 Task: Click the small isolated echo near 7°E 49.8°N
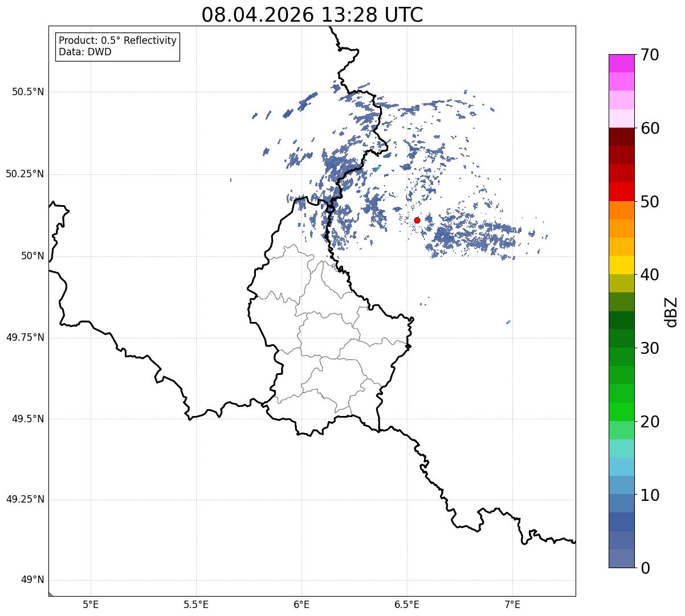[x=508, y=322]
